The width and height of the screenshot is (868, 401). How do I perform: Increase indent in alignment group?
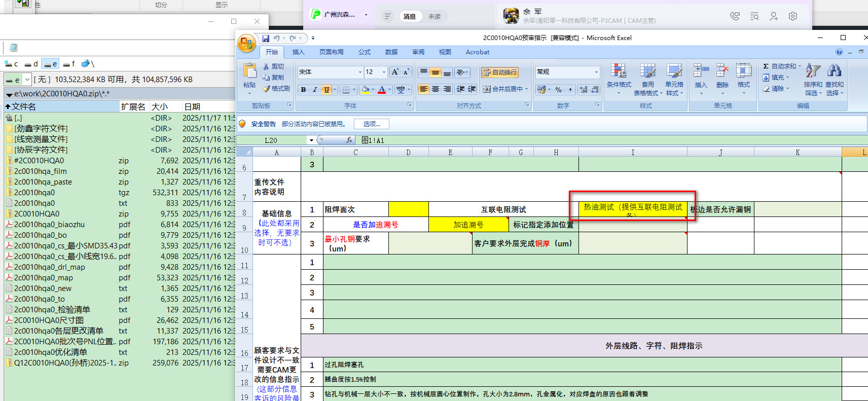(472, 89)
